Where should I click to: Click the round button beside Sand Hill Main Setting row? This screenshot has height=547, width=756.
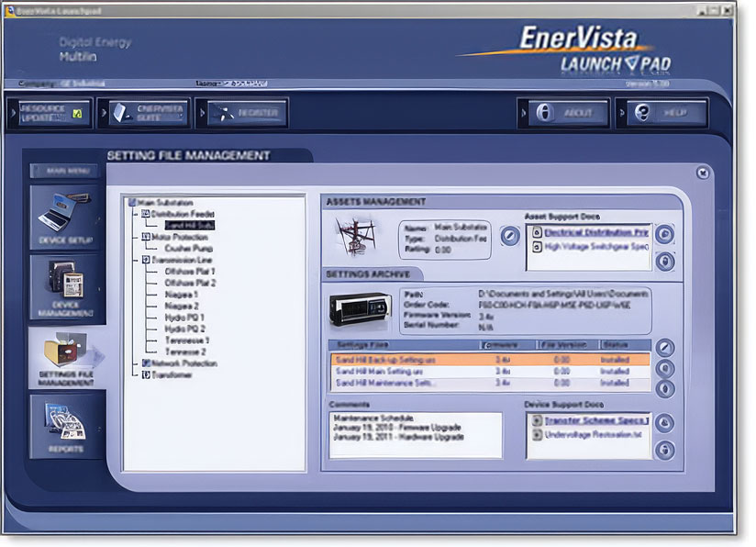point(665,368)
